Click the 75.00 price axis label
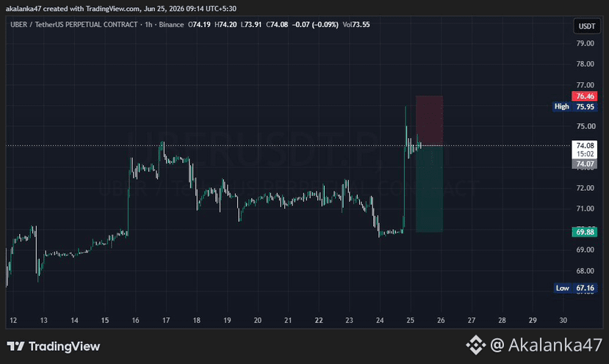Screen dimensions: 609x364 point(585,126)
